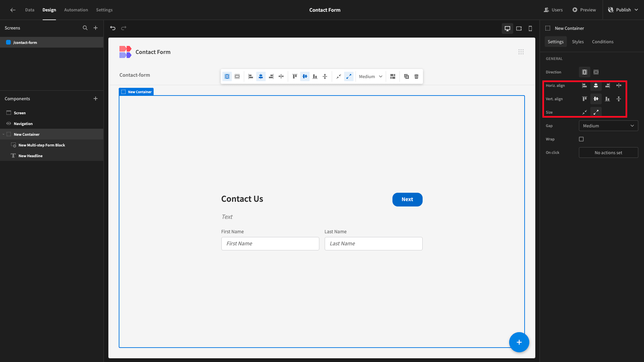This screenshot has height=362, width=644.
Task: Click the blue floating add button
Action: [519, 342]
